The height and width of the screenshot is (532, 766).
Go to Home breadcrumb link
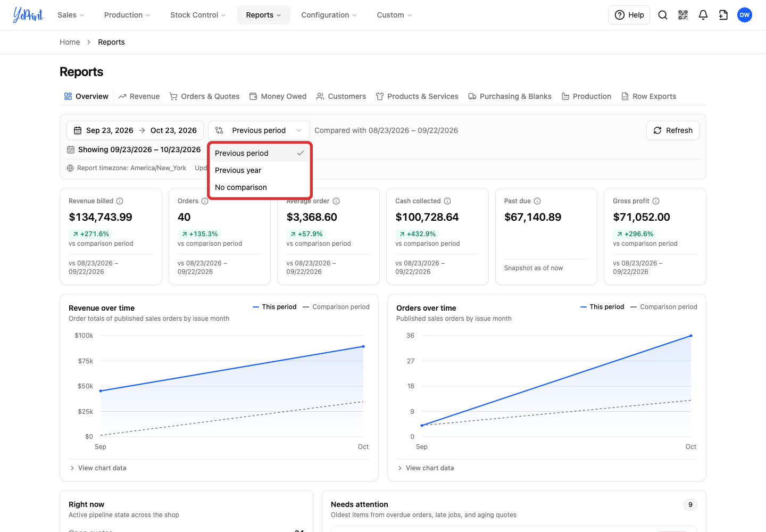click(70, 42)
